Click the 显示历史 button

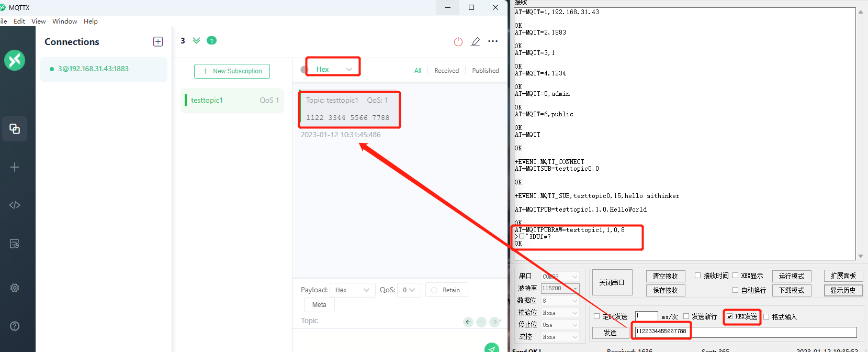coord(843,290)
